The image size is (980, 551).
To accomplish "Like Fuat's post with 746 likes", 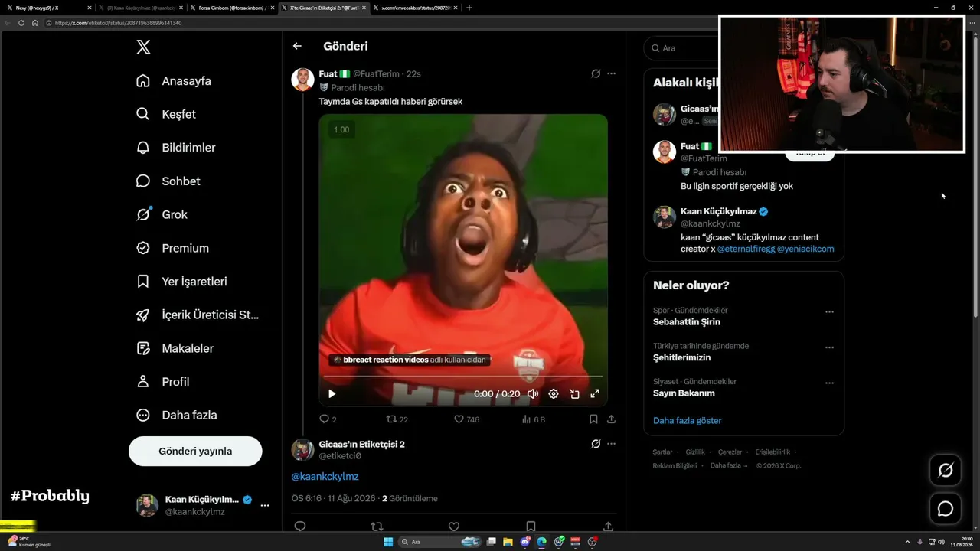I will [467, 419].
